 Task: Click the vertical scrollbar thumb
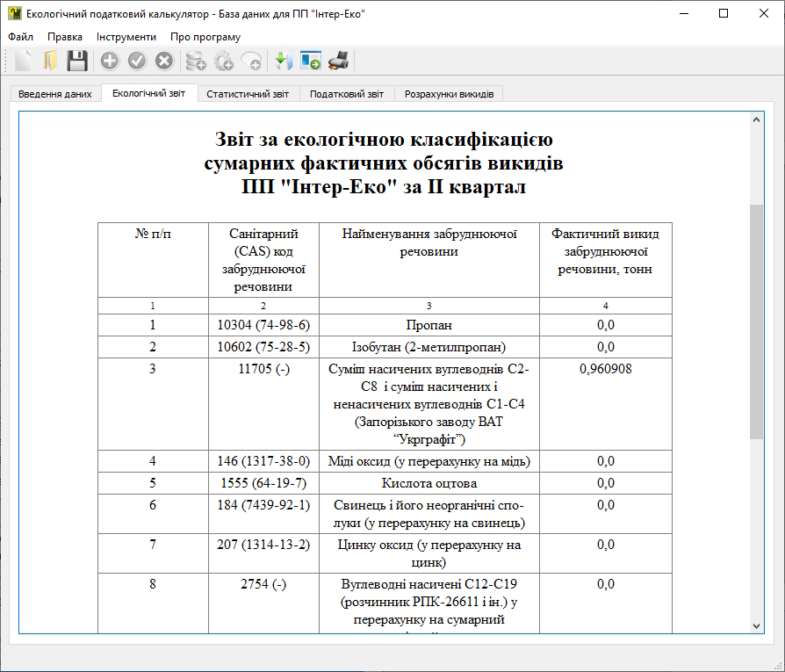pyautogui.click(x=756, y=322)
